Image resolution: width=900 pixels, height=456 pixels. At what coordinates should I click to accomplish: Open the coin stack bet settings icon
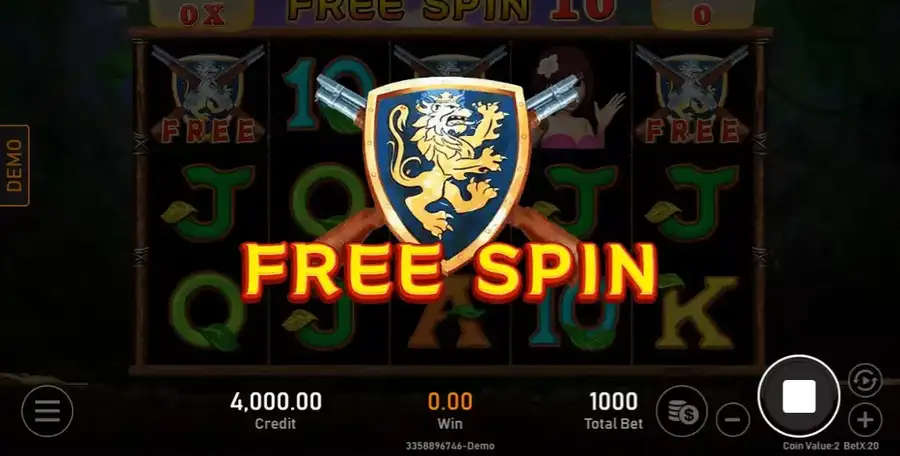(682, 411)
